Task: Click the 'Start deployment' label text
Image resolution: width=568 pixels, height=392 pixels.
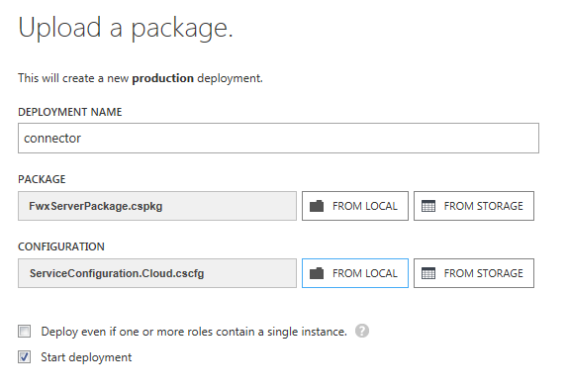Action: point(86,357)
